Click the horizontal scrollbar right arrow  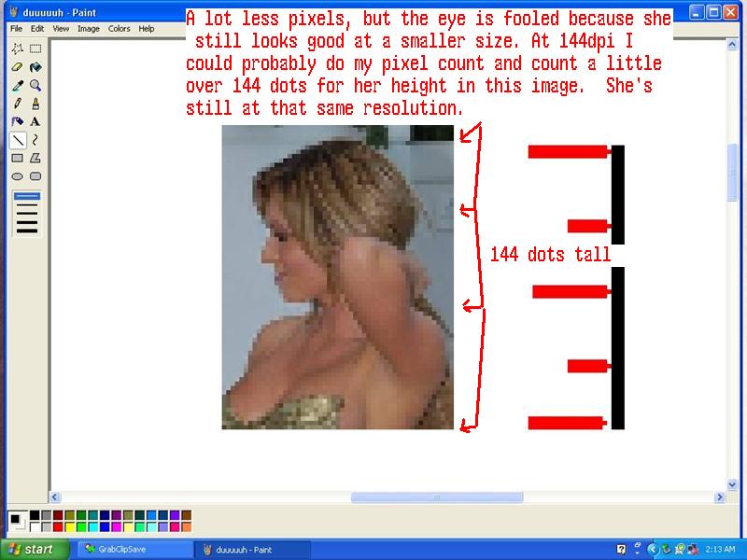click(720, 497)
